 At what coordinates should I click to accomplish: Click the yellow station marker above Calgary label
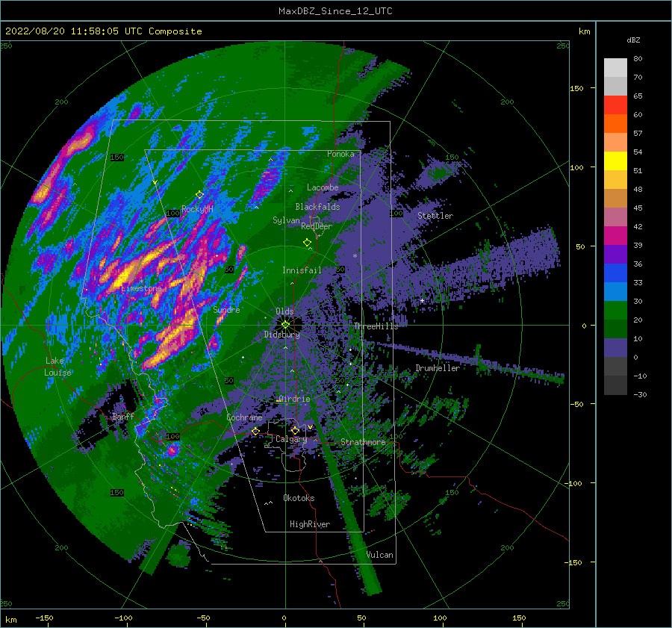click(x=295, y=430)
